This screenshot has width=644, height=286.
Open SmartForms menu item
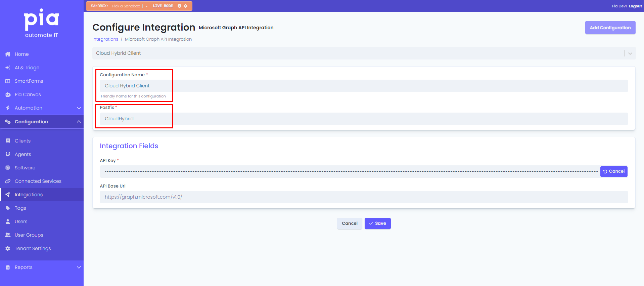(x=42, y=81)
